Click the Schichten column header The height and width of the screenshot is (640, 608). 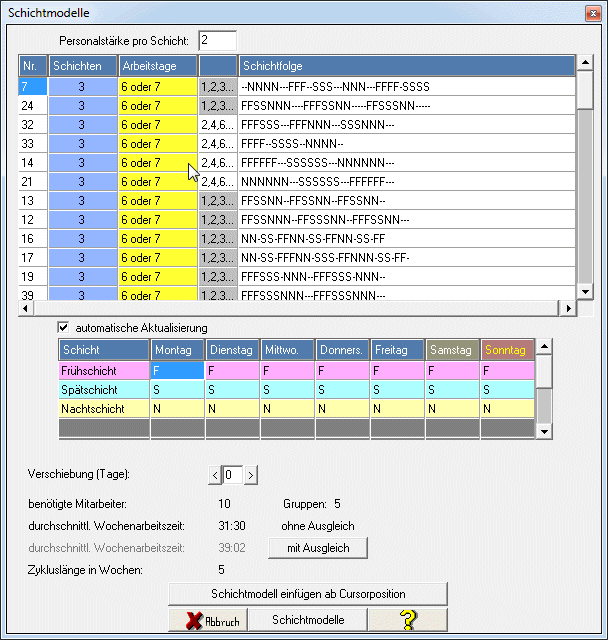[x=83, y=66]
